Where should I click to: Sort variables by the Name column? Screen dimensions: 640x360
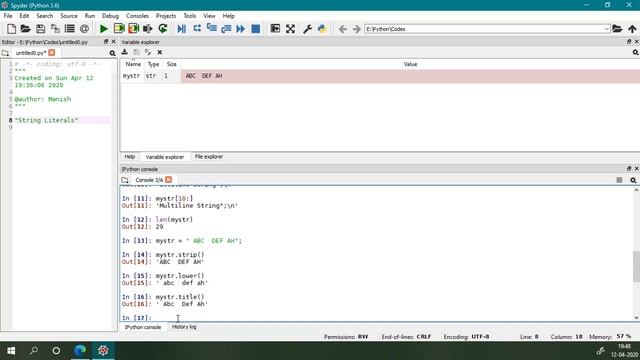[133, 64]
